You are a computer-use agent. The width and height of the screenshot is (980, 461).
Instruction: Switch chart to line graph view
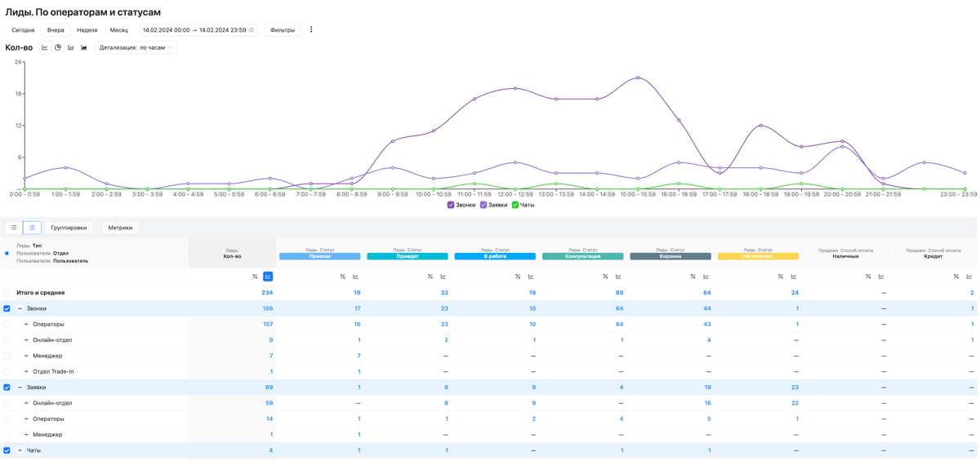pyautogui.click(x=45, y=47)
